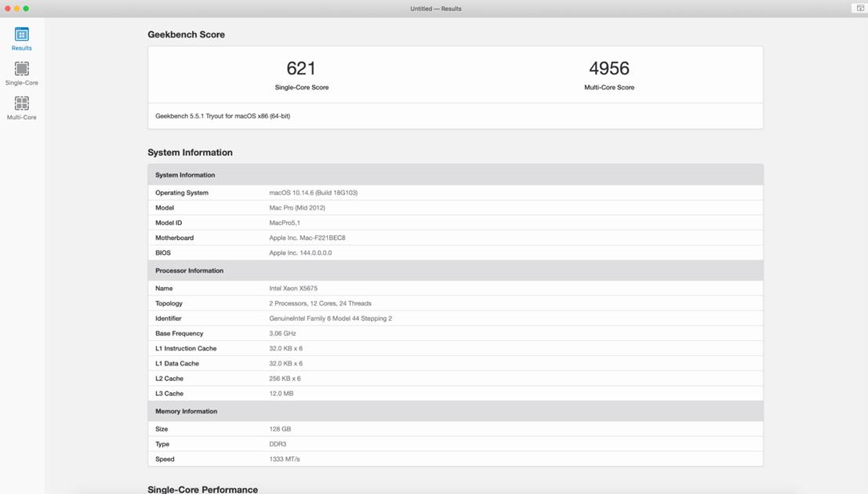Click the processor 'Name' row label
Viewport: 868px width, 494px height.
(164, 289)
